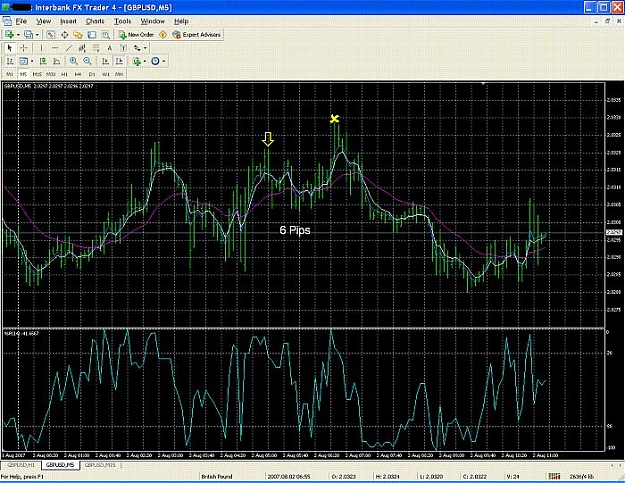Click the New Order button
Image resolution: width=625 pixels, height=483 pixels.
pyautogui.click(x=136, y=35)
